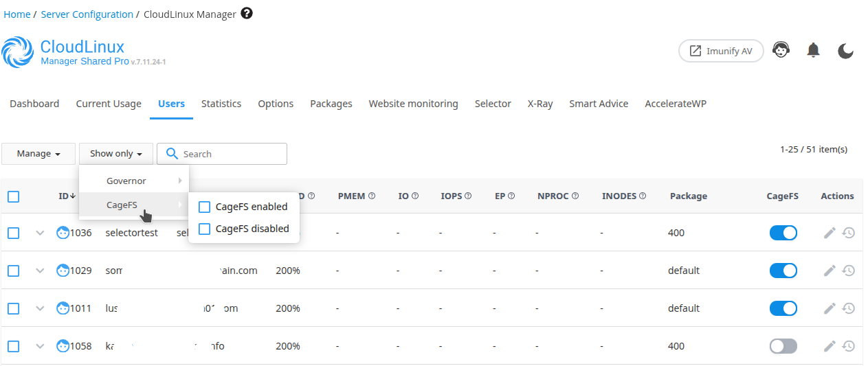Click the help question mark icon
Screen dimensions: 868x366
click(247, 13)
